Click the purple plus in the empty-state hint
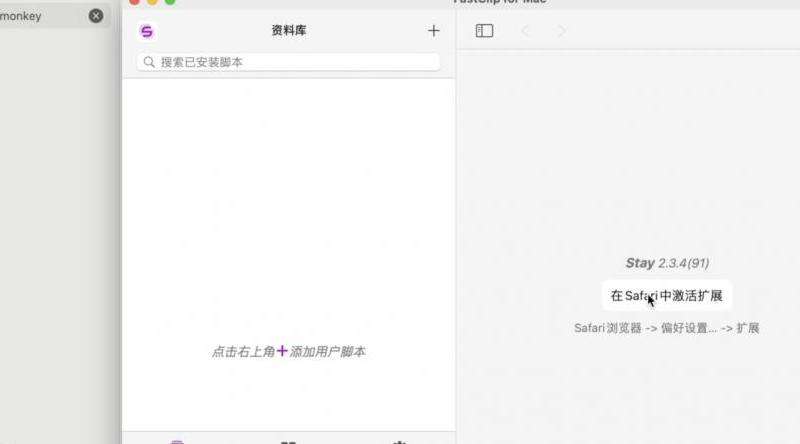The height and width of the screenshot is (444, 800). pos(282,351)
